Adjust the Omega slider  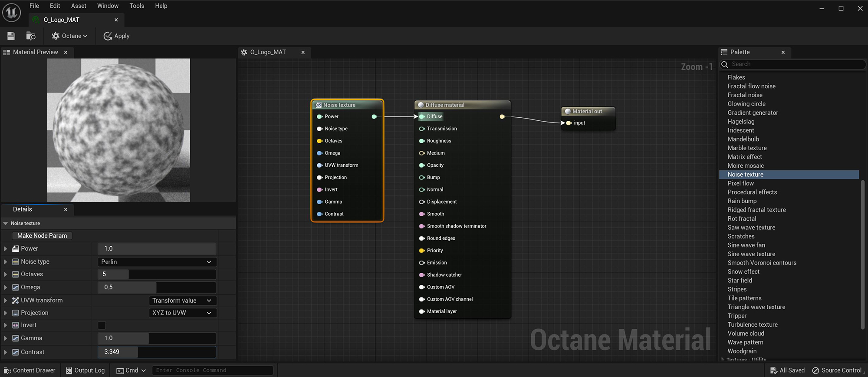click(157, 288)
